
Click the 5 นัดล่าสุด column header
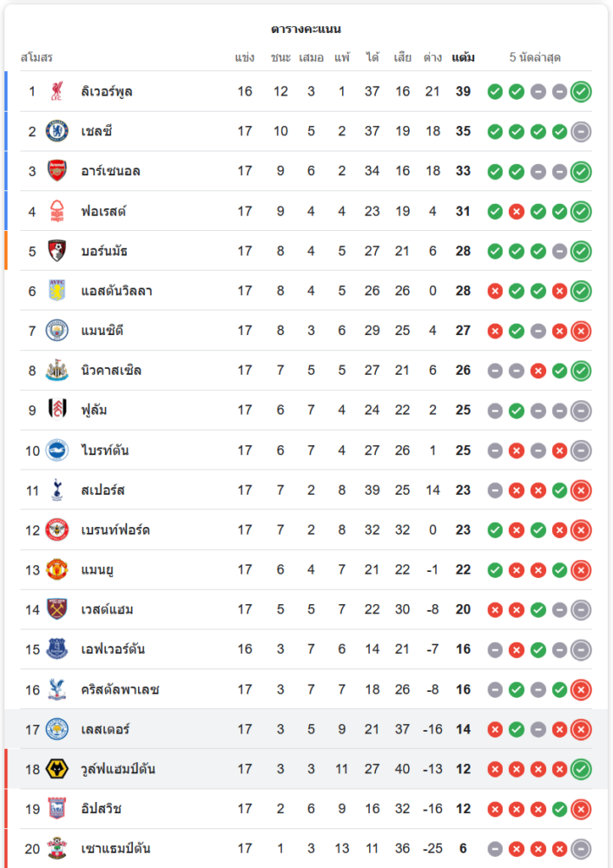(535, 57)
